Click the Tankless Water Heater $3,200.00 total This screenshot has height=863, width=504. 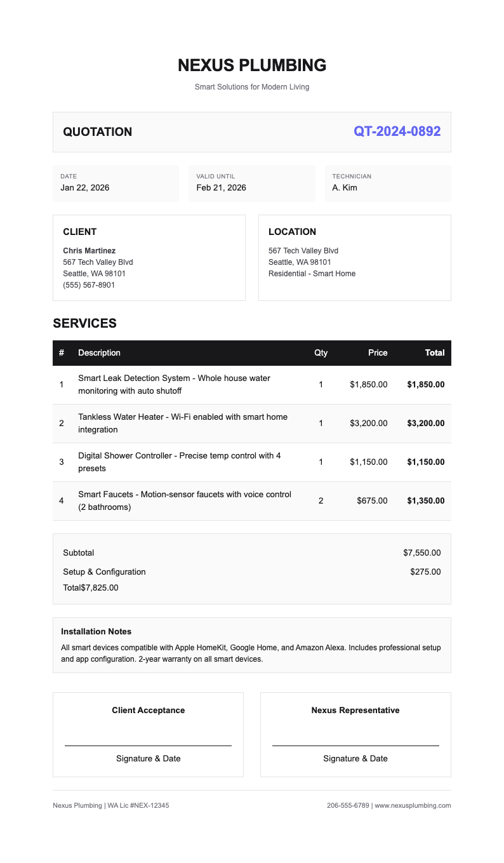pyautogui.click(x=425, y=423)
